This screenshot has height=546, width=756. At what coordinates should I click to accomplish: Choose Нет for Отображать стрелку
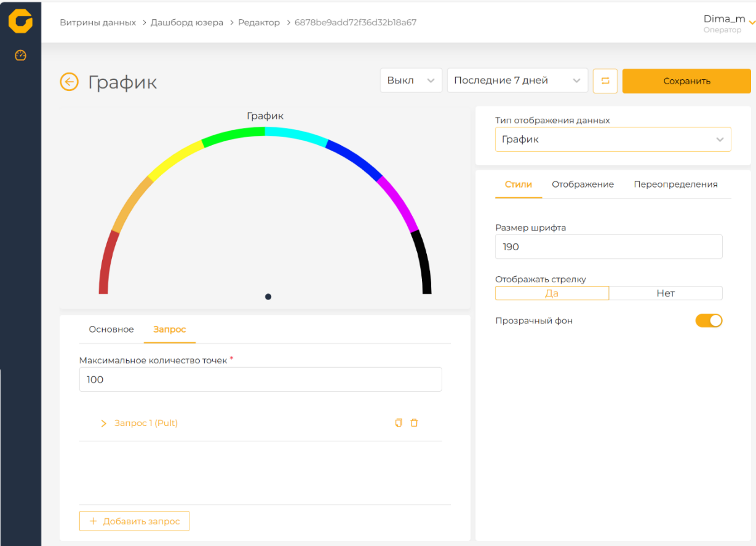point(666,293)
